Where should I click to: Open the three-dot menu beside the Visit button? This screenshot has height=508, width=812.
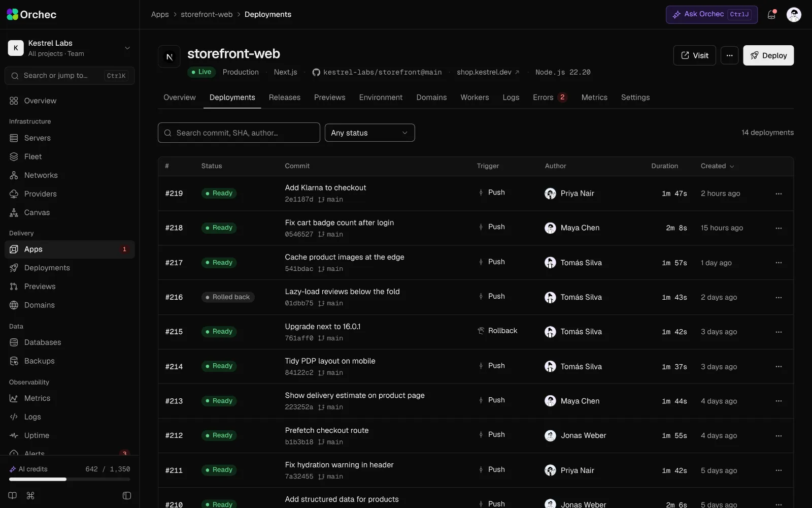[x=729, y=55]
